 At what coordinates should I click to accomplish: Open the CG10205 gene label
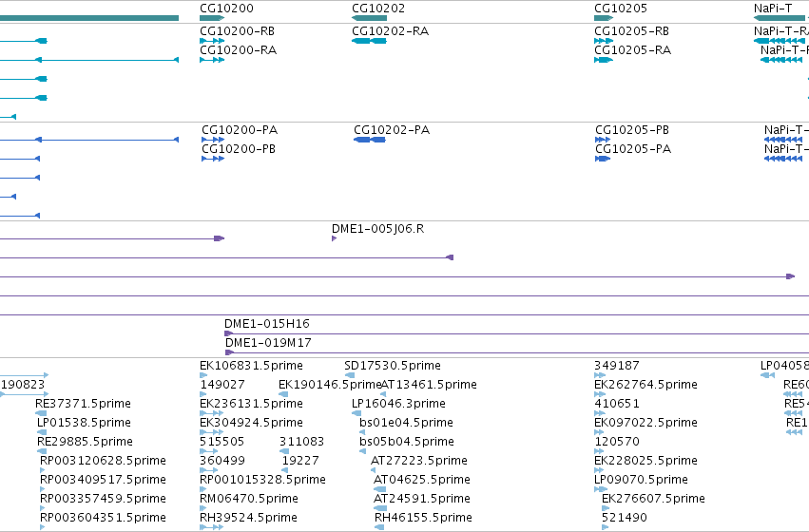pyautogui.click(x=621, y=9)
